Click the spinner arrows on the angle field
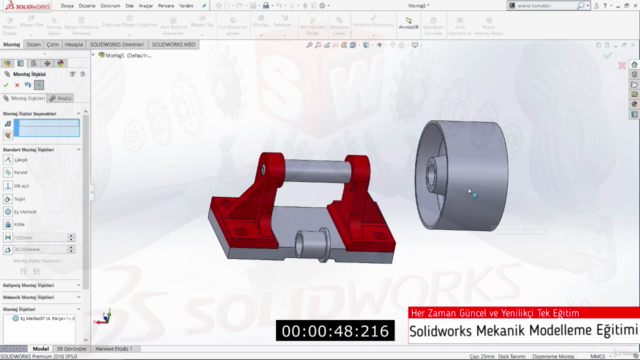This screenshot has width=640, height=360. point(71,249)
